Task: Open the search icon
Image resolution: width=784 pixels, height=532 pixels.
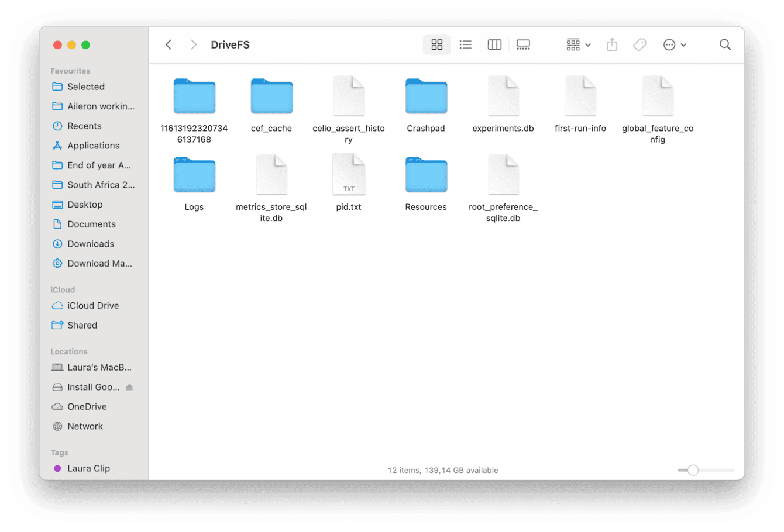Action: [725, 44]
